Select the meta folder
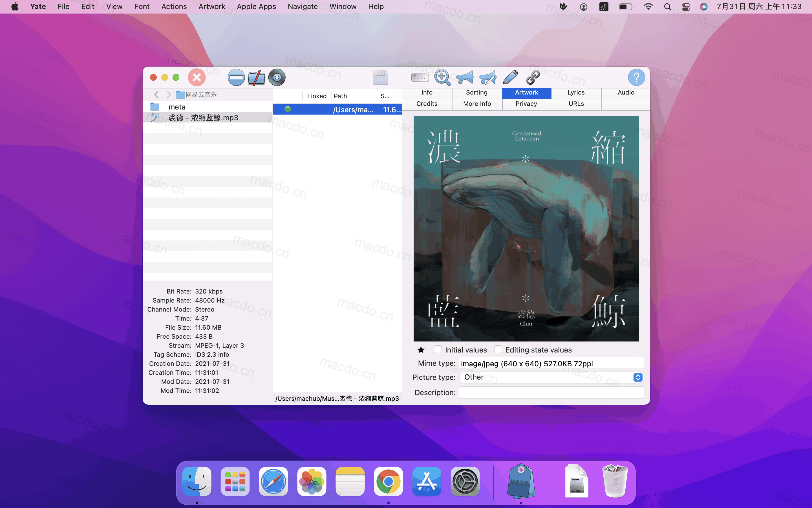This screenshot has height=508, width=812. 207,107
